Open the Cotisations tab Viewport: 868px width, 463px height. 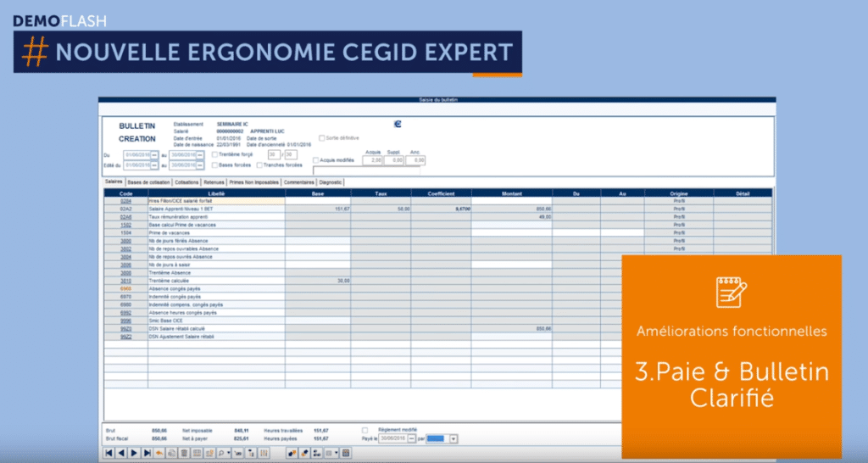tap(186, 182)
